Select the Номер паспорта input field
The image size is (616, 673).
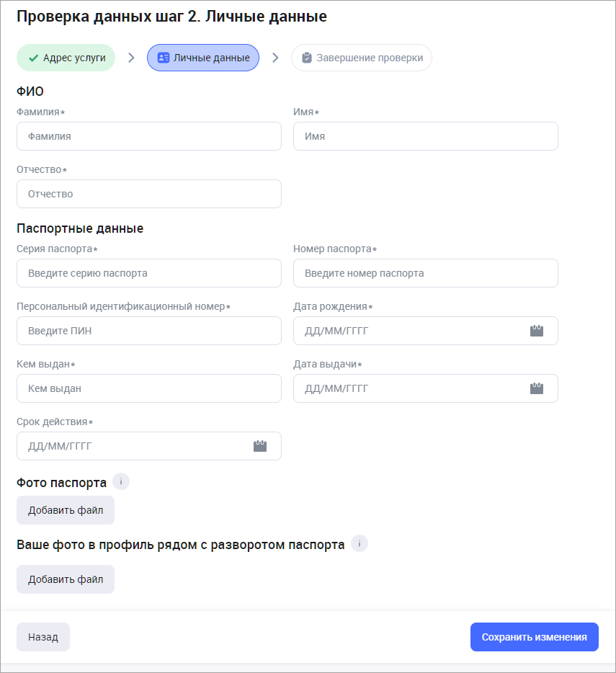coord(425,273)
